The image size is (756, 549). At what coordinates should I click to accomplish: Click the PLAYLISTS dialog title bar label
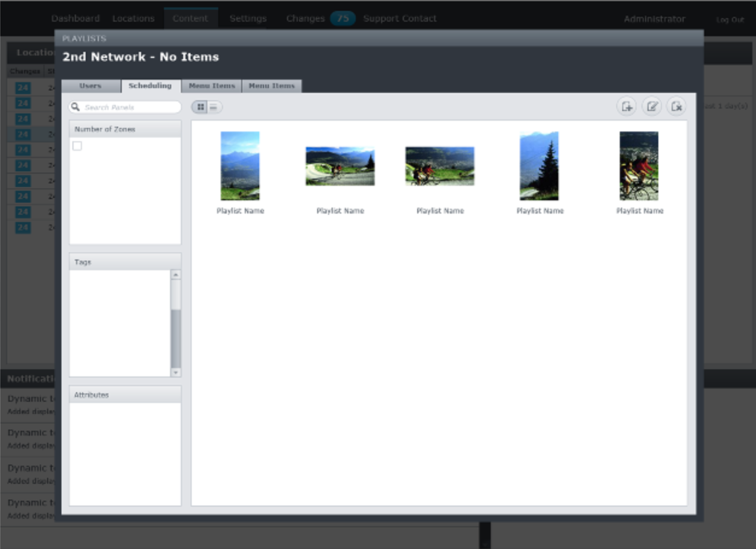(84, 39)
